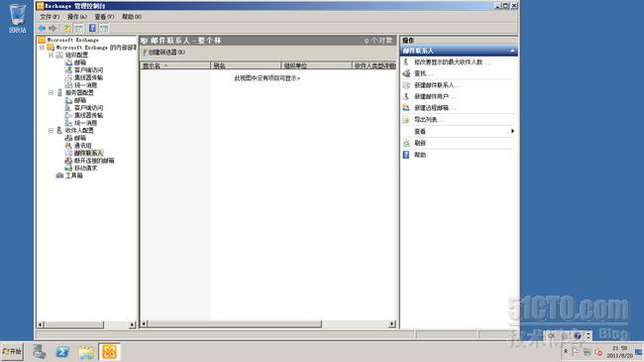Collapse the 组织配置 tree node

(x=51, y=55)
